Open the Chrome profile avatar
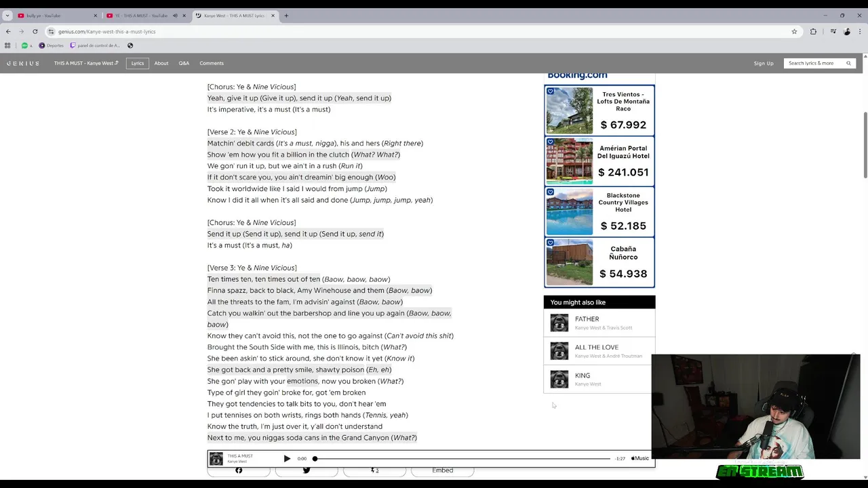 tap(847, 31)
